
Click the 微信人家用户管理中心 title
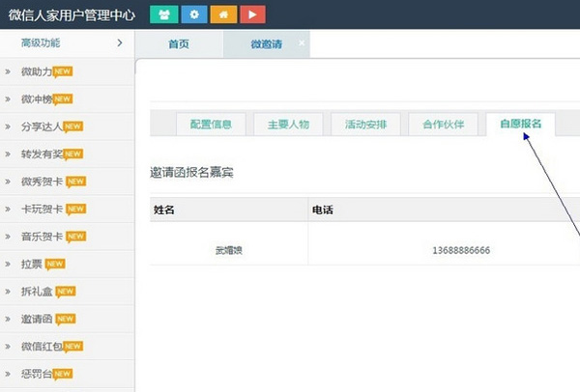point(72,15)
